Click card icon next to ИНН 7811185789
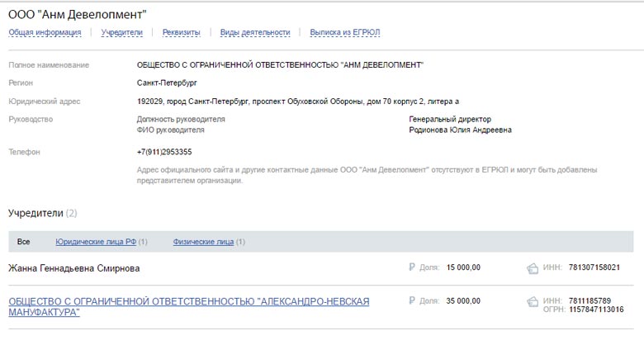This screenshot has height=345, width=644. click(533, 302)
